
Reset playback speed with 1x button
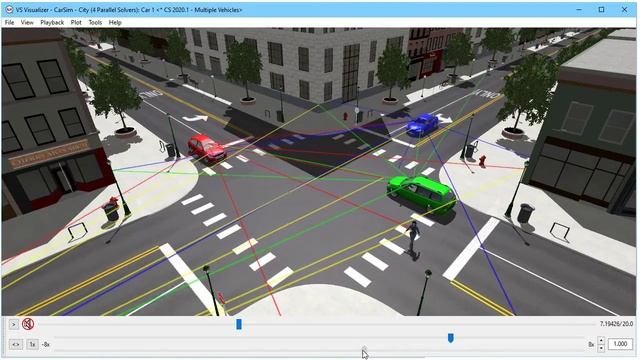tap(32, 344)
